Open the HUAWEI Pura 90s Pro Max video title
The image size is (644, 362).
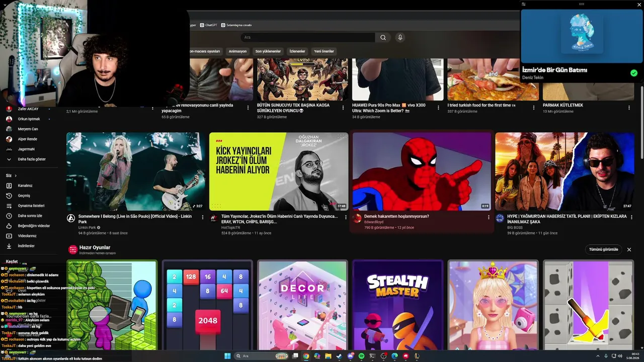(388, 108)
